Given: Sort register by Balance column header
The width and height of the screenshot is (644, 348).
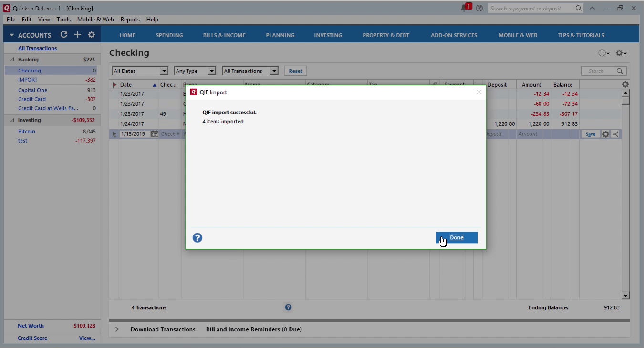Looking at the screenshot, I should tap(565, 85).
